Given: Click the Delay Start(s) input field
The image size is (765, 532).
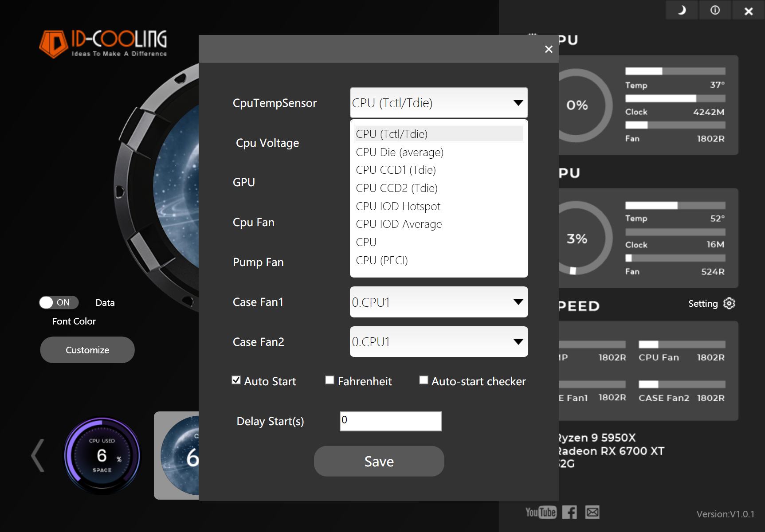Looking at the screenshot, I should pyautogui.click(x=390, y=421).
